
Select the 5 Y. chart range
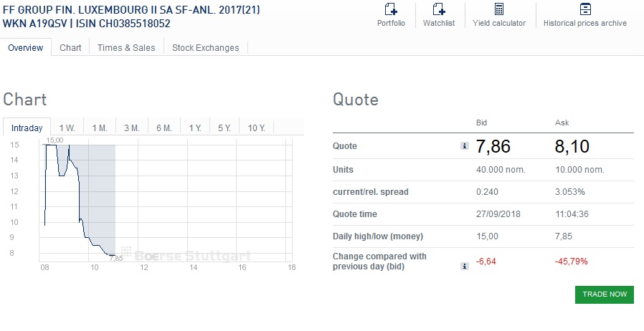(224, 128)
